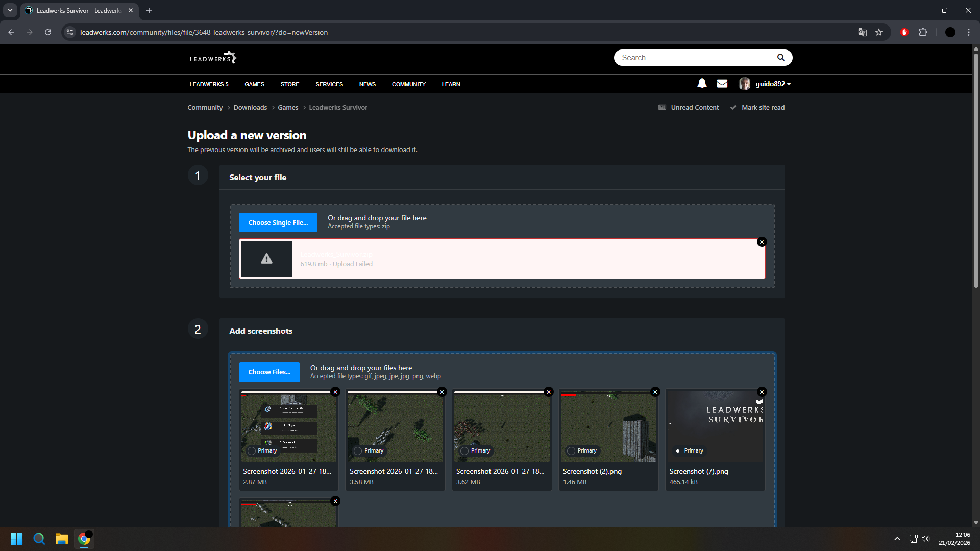Viewport: 980px width, 551px height.
Task: Open the COMMUNITY menu item
Action: coord(408,84)
